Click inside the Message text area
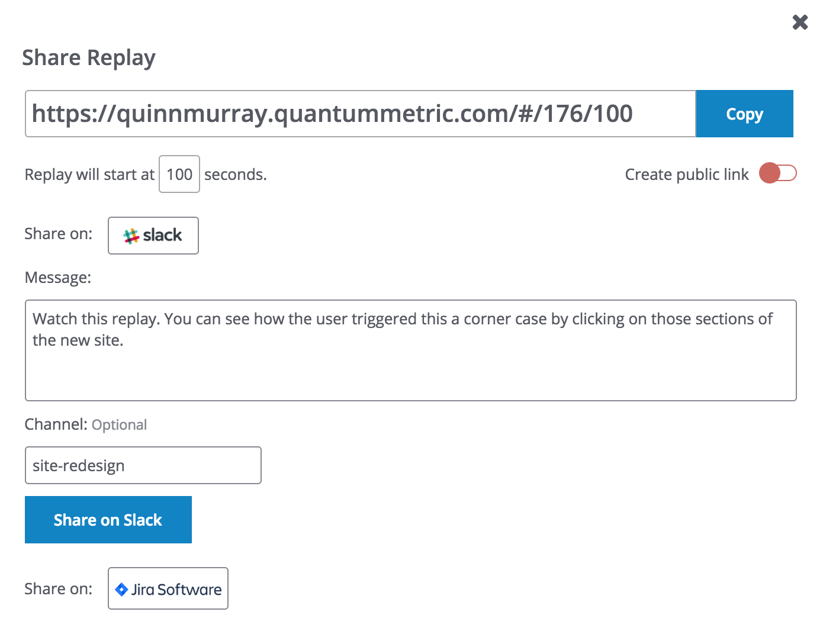The height and width of the screenshot is (644, 823). click(x=410, y=350)
